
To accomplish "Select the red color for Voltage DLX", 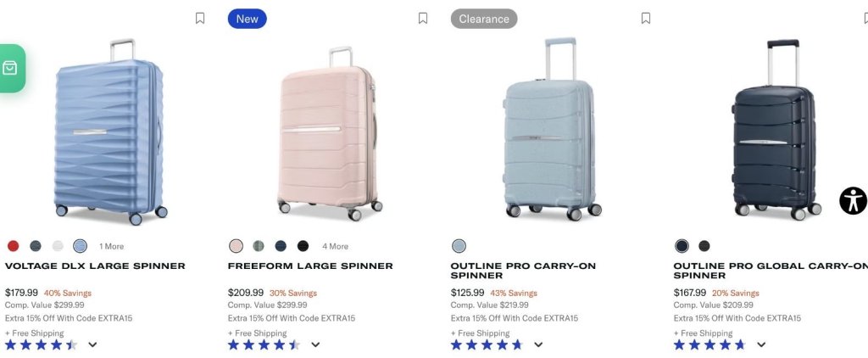I will pyautogui.click(x=14, y=246).
